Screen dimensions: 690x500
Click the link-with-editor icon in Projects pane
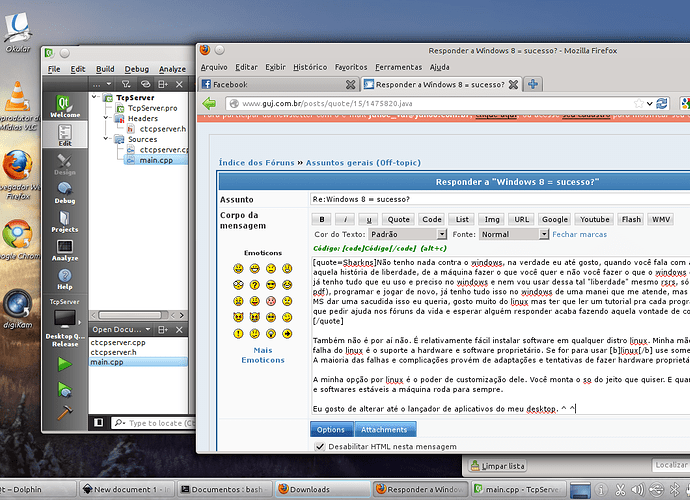pos(145,84)
